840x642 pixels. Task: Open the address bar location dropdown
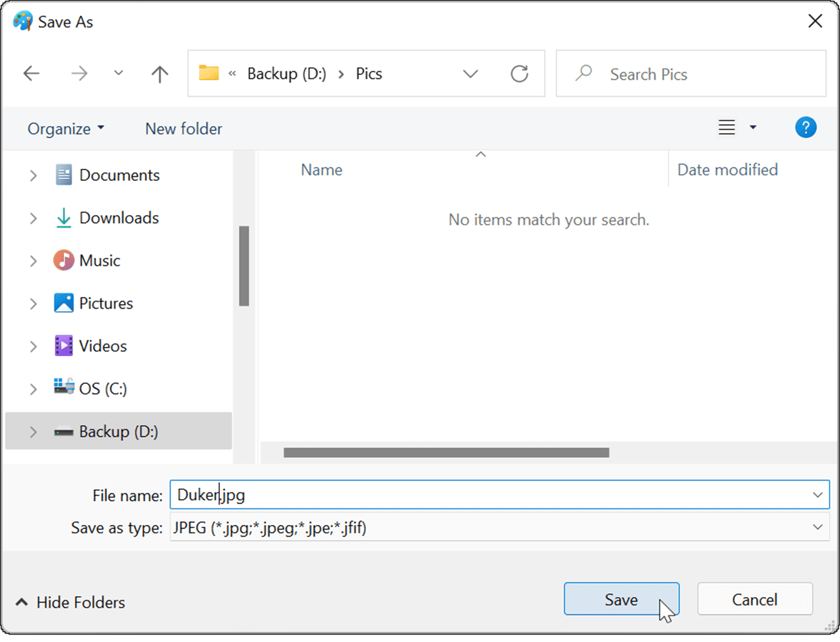pos(470,73)
